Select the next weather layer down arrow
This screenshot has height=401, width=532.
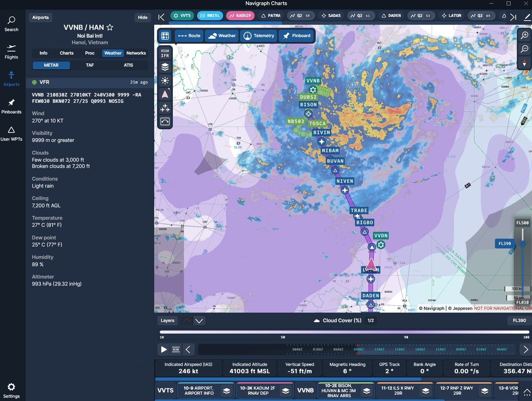199,321
